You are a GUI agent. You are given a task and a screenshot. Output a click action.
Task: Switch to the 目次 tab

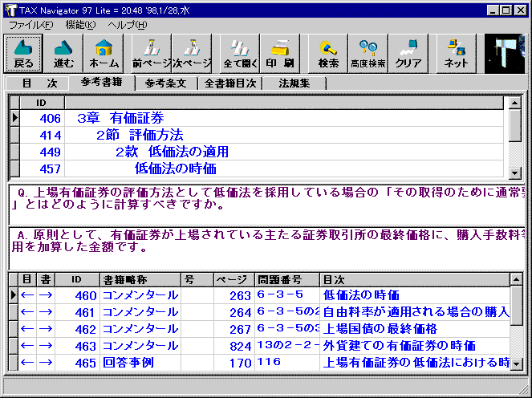point(38,83)
